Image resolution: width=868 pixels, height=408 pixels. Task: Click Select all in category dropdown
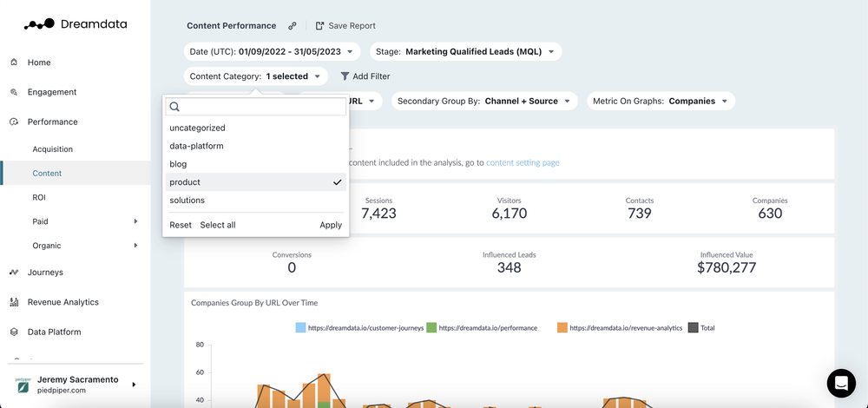tap(218, 225)
